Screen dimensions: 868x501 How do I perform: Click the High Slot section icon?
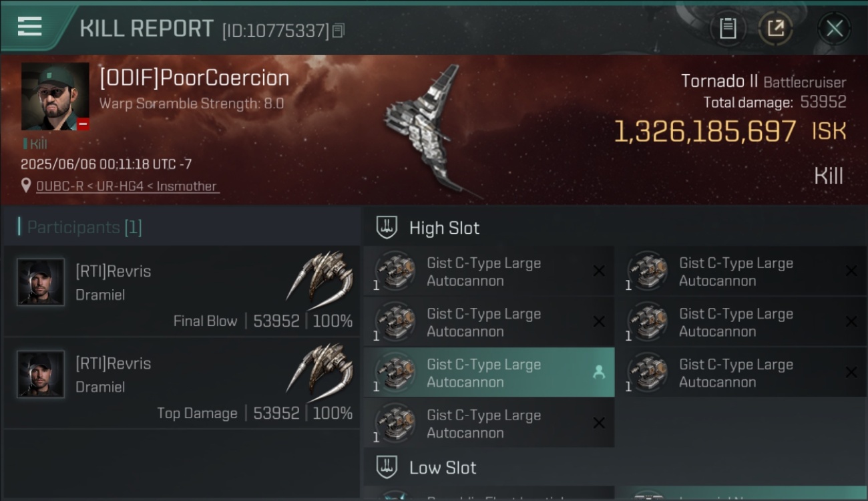coord(387,228)
